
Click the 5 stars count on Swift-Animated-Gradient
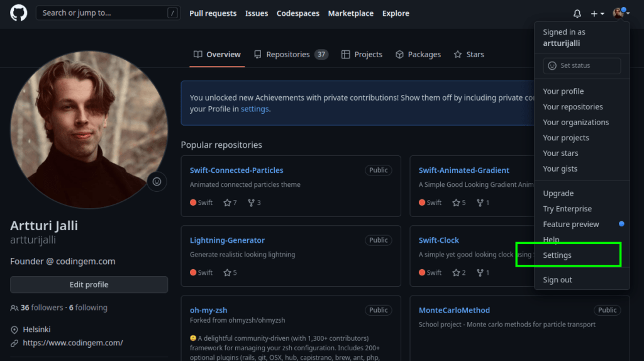(x=458, y=203)
